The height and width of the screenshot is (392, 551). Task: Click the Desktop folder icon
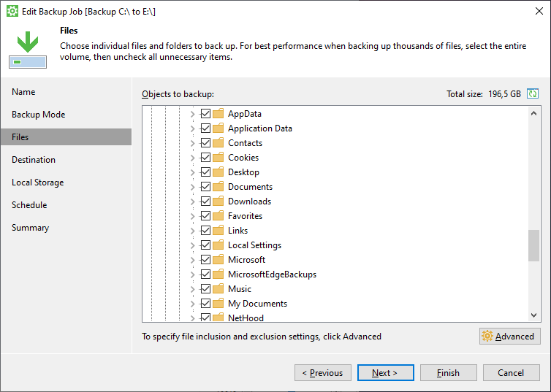click(x=218, y=172)
